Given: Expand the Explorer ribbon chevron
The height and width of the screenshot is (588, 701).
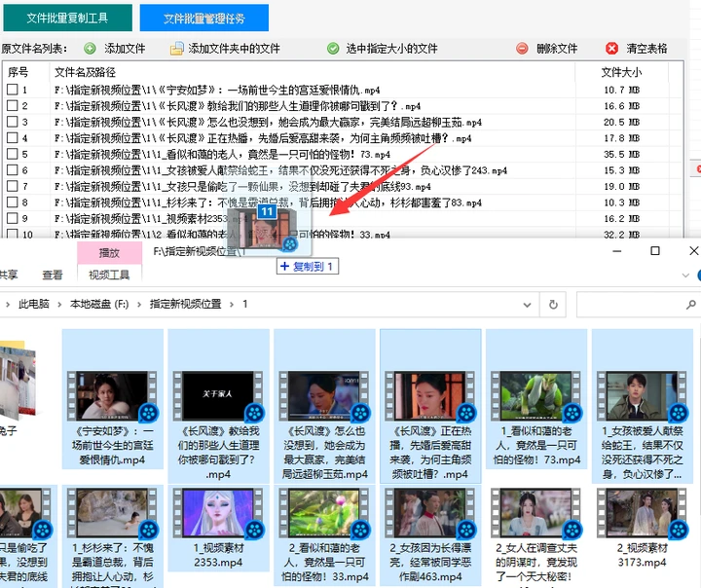Looking at the screenshot, I should [685, 276].
